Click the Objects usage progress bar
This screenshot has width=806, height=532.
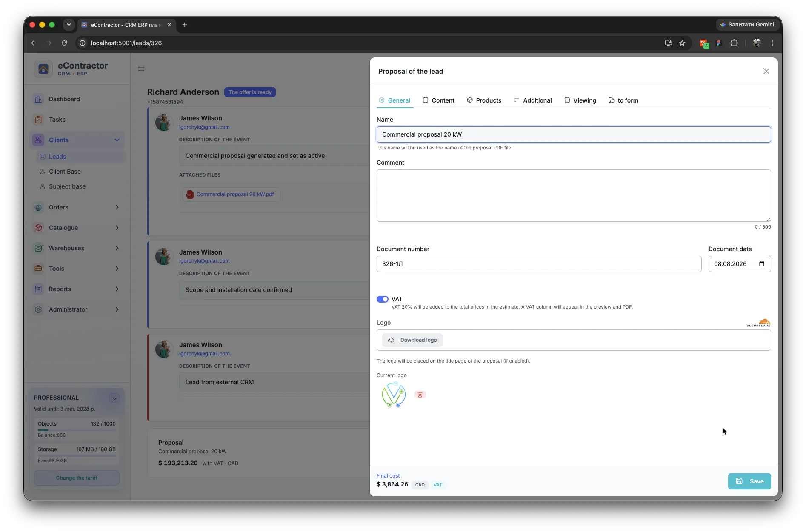77,430
